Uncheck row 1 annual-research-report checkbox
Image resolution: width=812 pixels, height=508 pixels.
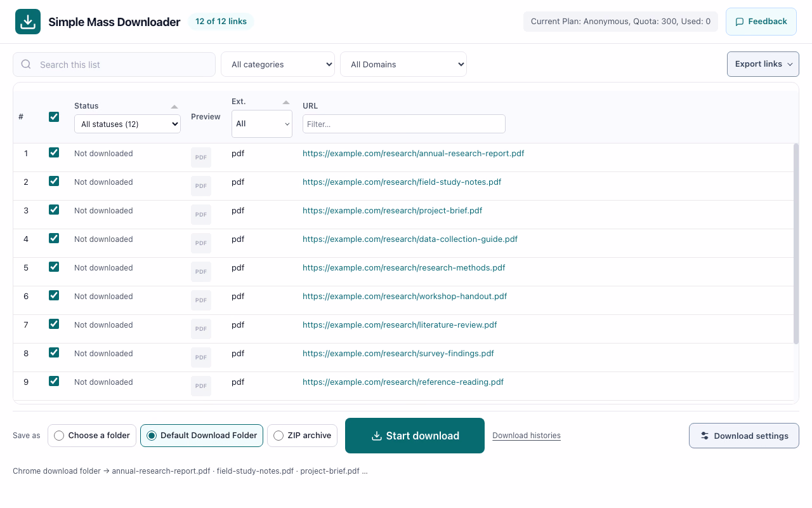(54, 152)
